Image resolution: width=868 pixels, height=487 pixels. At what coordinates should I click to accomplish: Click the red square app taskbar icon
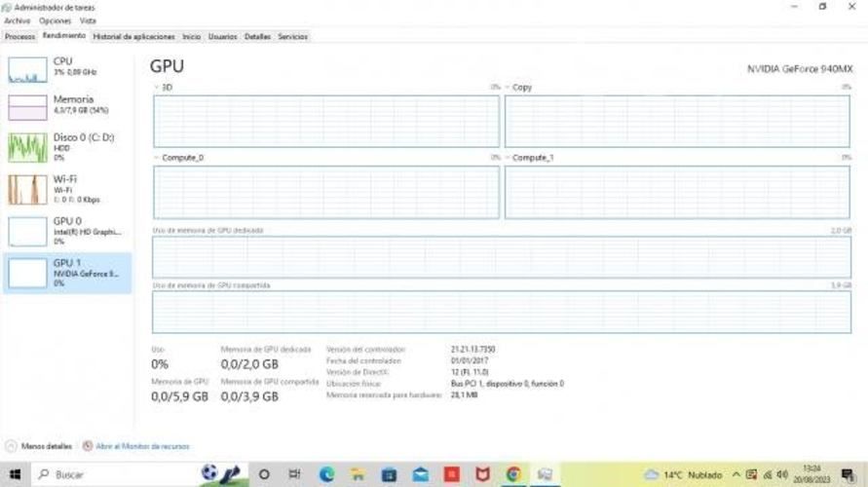click(452, 474)
